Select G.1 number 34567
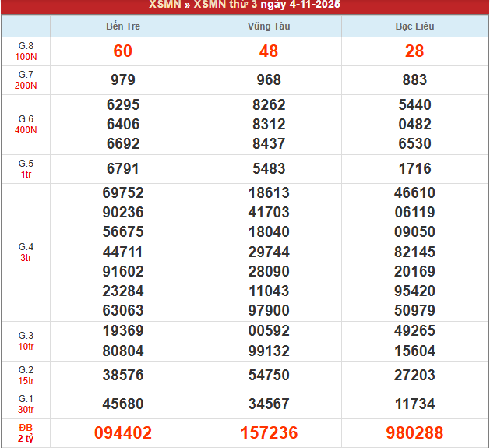Viewport: 490px width, 448px height. pos(269,404)
